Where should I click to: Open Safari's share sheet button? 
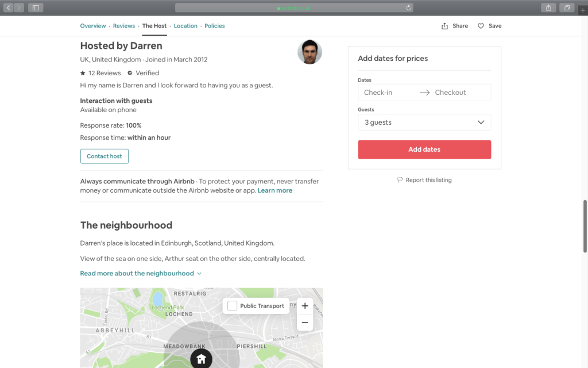[x=548, y=7]
